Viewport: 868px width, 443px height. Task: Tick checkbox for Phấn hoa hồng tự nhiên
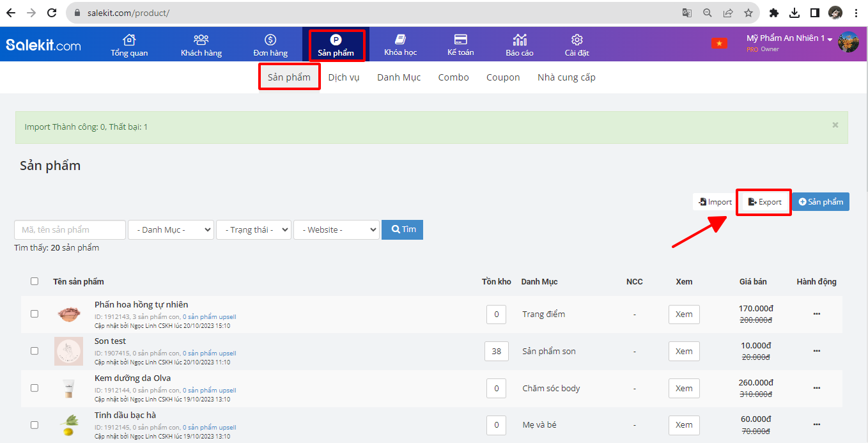coord(35,314)
